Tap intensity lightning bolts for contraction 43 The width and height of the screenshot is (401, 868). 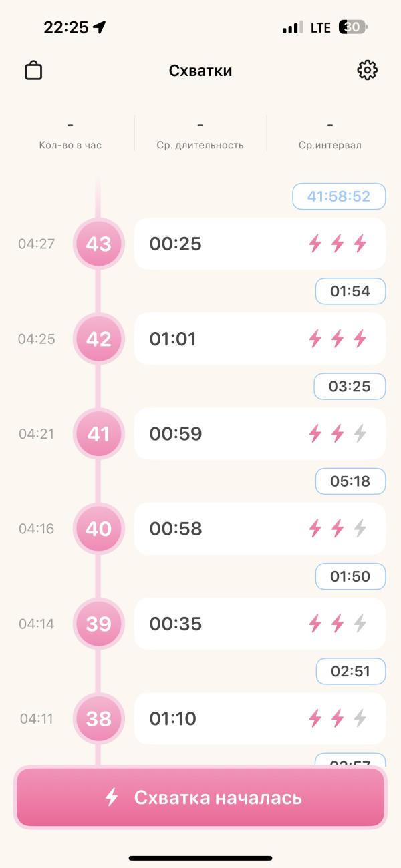338,244
